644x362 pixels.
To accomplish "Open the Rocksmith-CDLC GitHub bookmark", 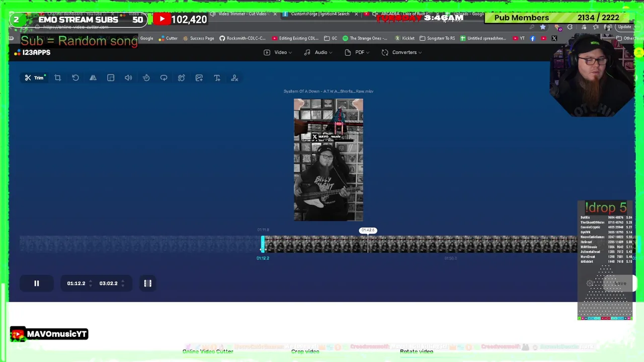I will tap(242, 38).
